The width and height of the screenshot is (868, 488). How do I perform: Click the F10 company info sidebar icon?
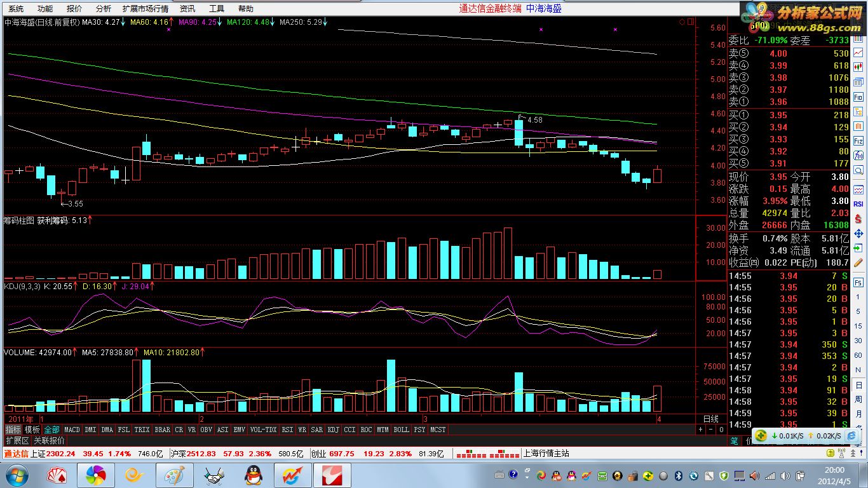[858, 97]
